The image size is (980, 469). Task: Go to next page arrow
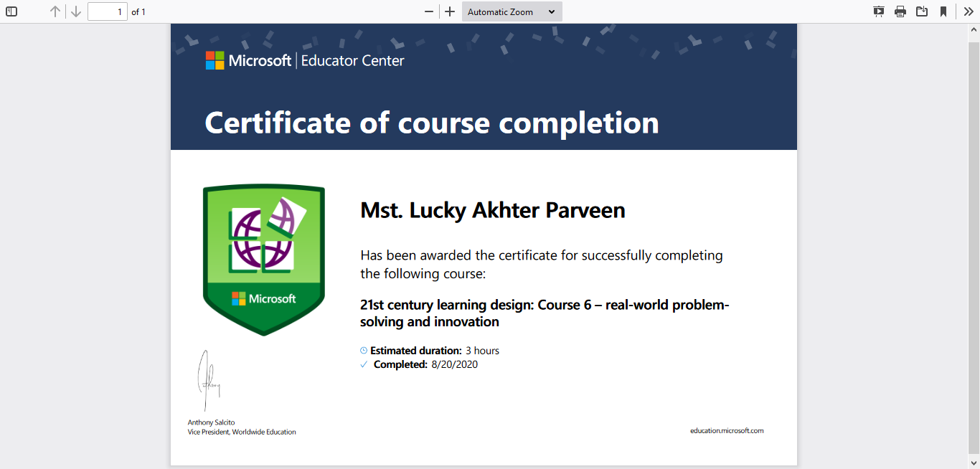[x=75, y=11]
